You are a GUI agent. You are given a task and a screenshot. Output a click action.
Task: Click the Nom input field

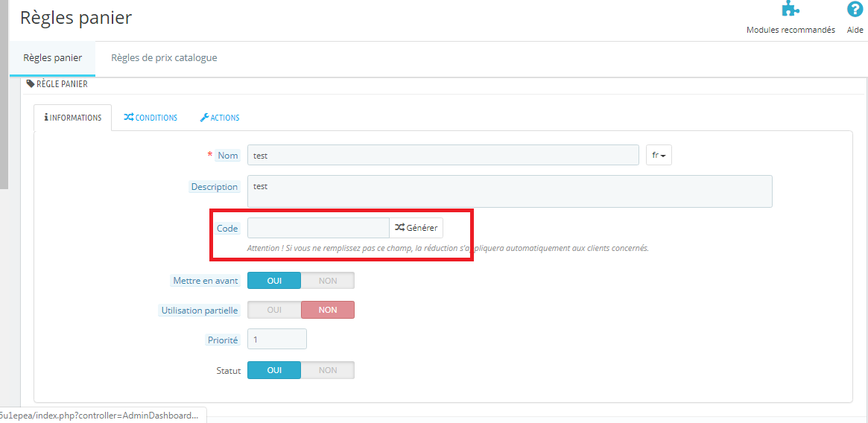click(x=443, y=155)
